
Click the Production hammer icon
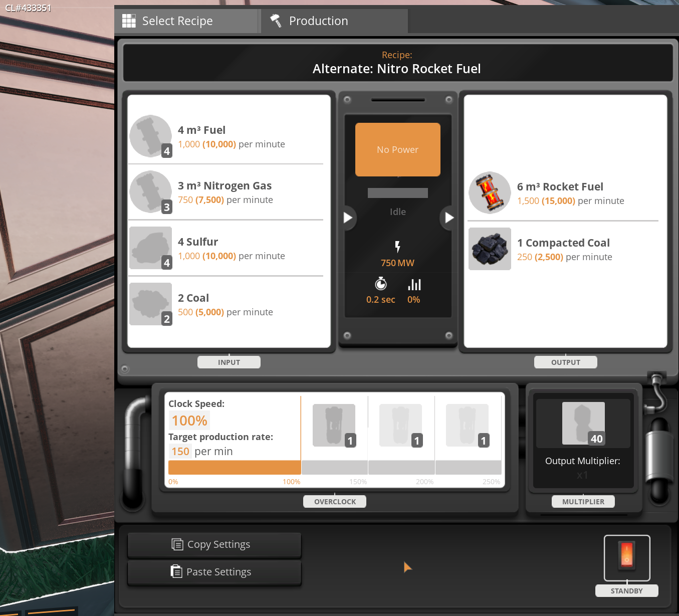coord(276,21)
